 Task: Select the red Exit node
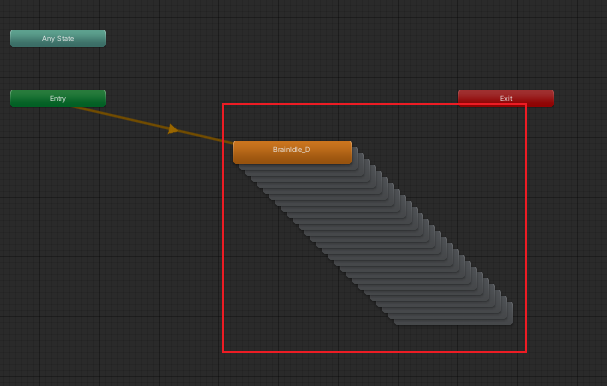(x=506, y=98)
